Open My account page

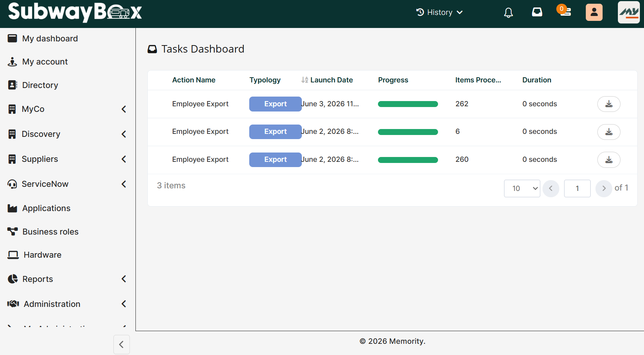coord(45,62)
